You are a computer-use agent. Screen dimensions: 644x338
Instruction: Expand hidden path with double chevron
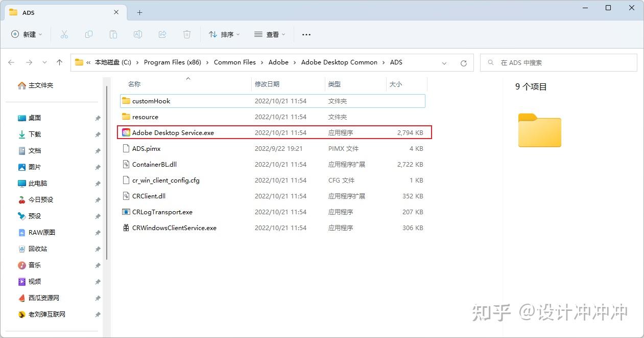(x=88, y=62)
